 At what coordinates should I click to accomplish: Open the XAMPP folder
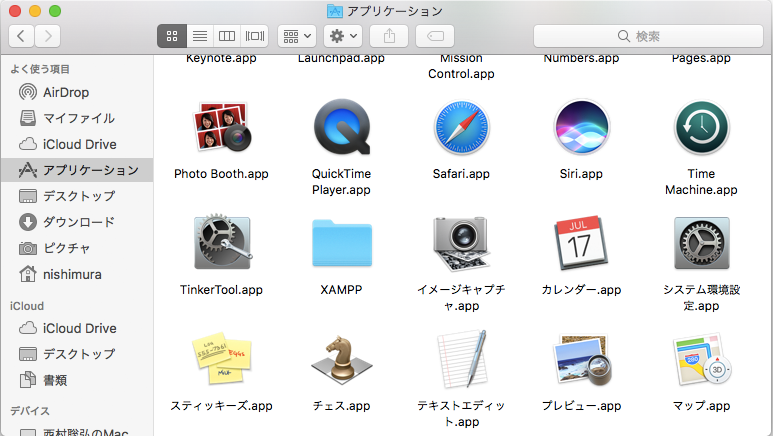tap(341, 245)
